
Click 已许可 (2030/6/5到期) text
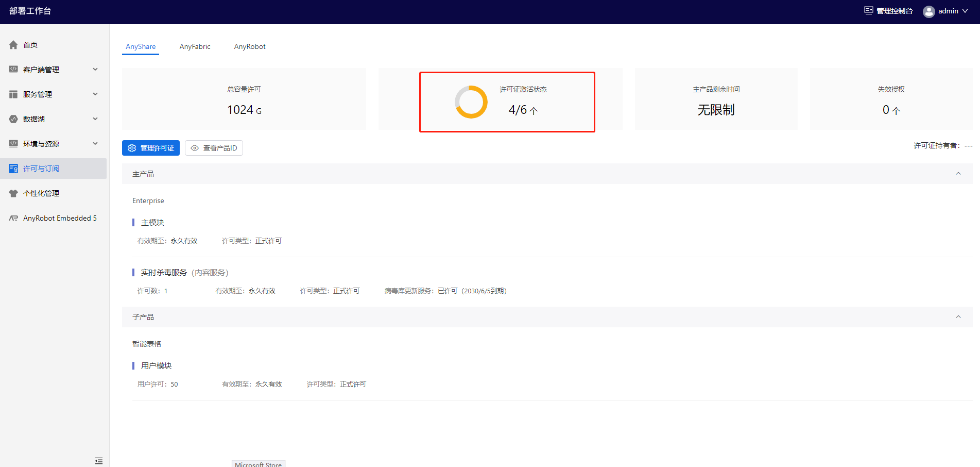click(x=472, y=291)
